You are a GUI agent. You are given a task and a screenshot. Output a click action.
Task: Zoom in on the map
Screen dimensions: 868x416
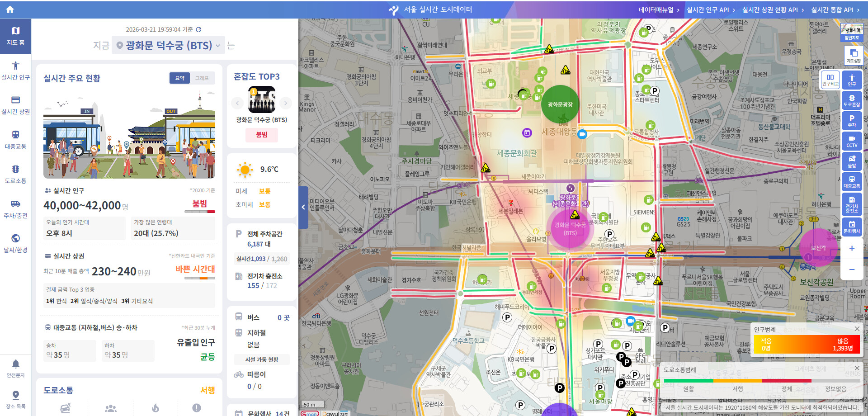click(x=852, y=248)
